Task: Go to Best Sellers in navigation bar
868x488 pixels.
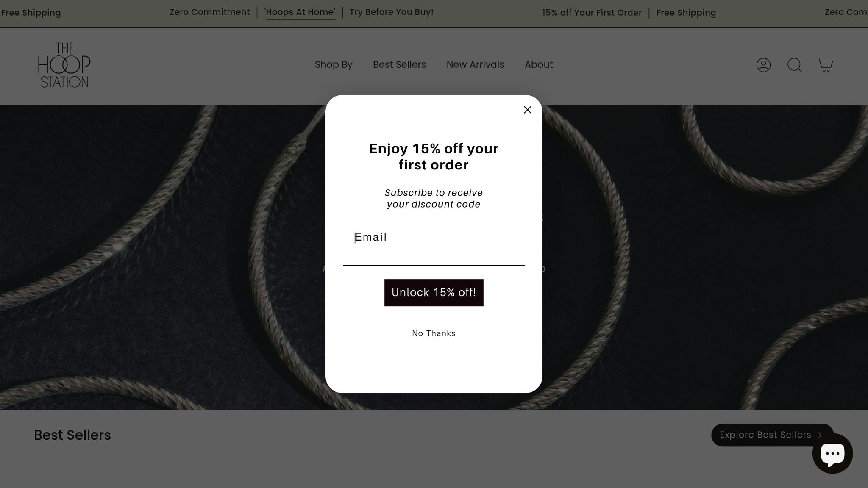Action: click(399, 64)
